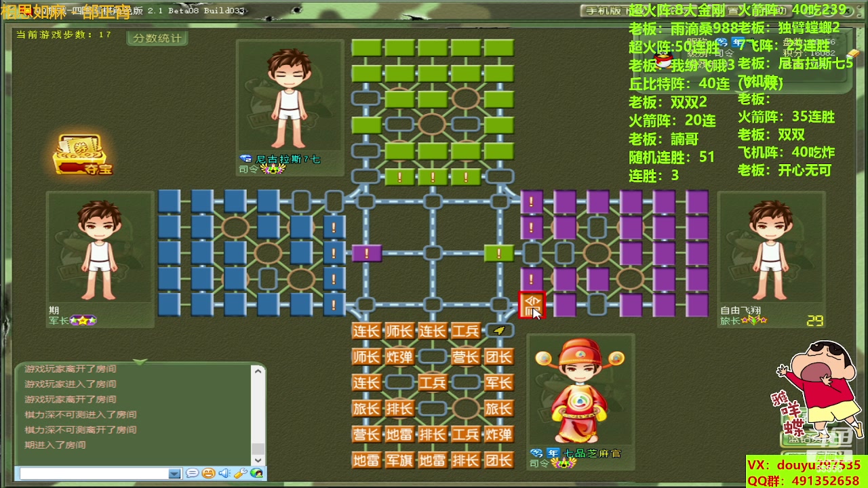868x488 pixels.
Task: Select the 营长 piece left of 地雷
Action: 366,434
